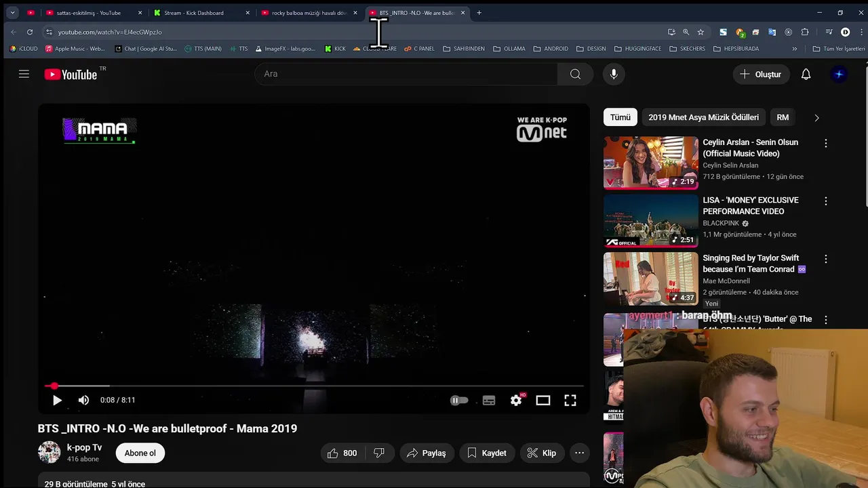This screenshot has width=868, height=488.
Task: Open player settings gear
Action: pyautogui.click(x=517, y=401)
